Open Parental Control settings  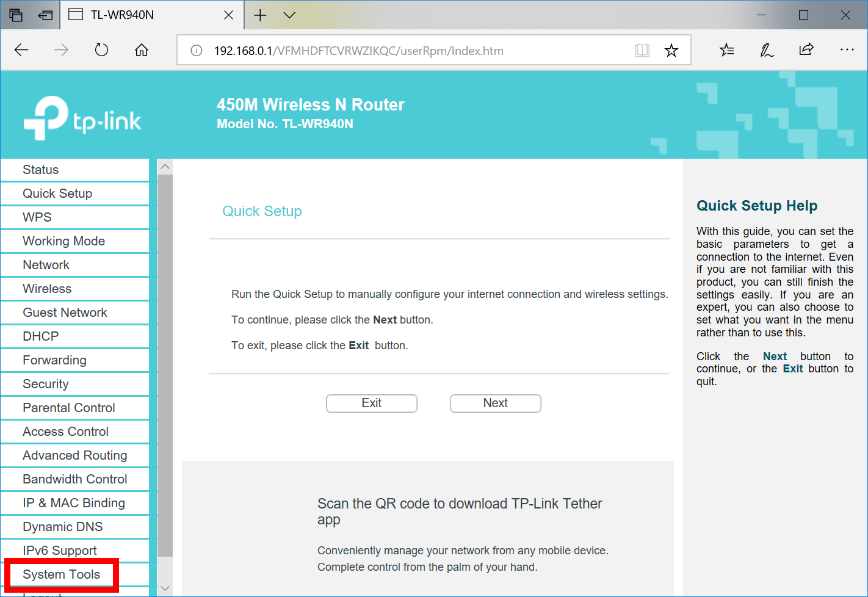(x=74, y=408)
